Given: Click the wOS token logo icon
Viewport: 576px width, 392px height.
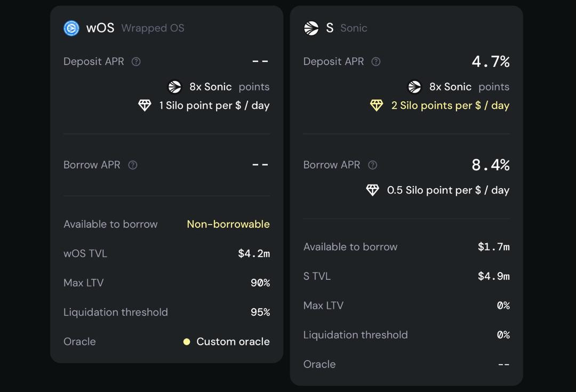Looking at the screenshot, I should point(71,28).
